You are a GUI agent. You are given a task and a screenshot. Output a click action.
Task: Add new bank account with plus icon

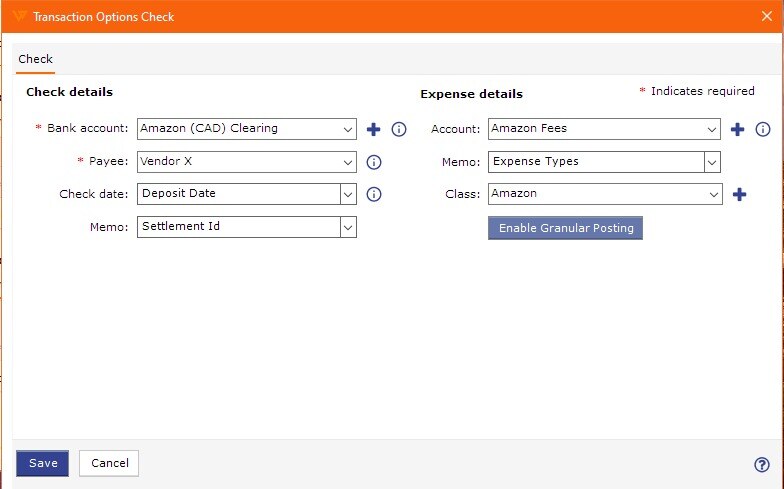coord(374,130)
